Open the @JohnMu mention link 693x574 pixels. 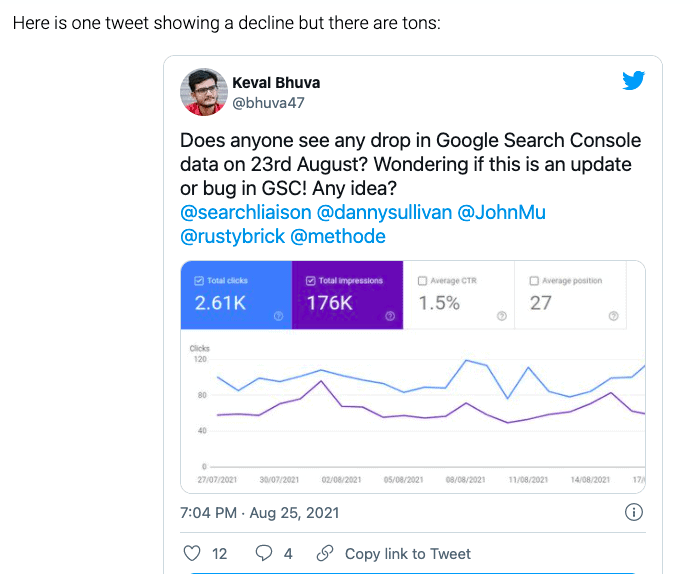(502, 213)
